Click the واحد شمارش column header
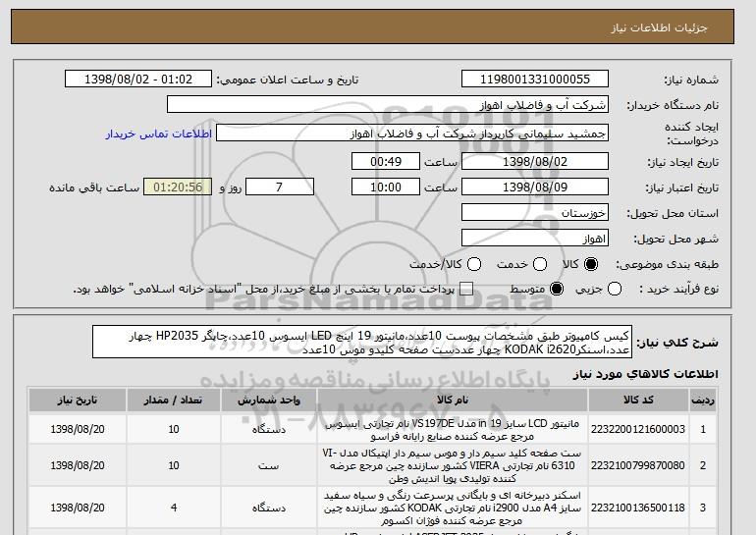756x535 pixels. pyautogui.click(x=269, y=401)
